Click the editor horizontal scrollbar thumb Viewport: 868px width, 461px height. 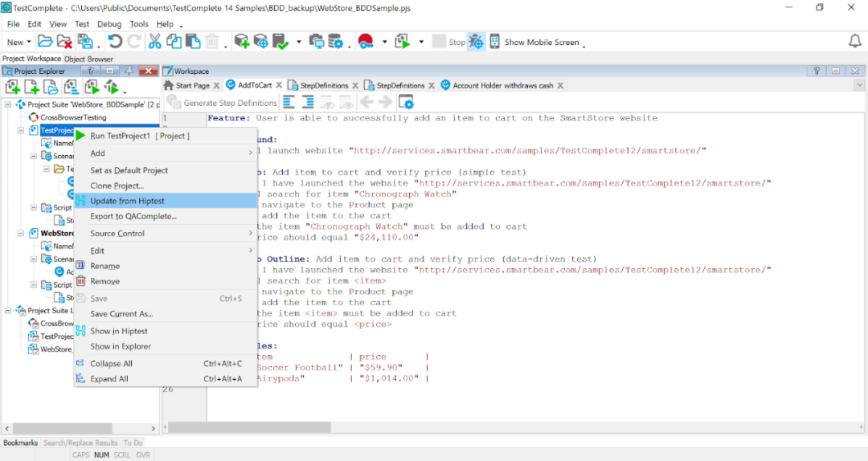[250, 427]
